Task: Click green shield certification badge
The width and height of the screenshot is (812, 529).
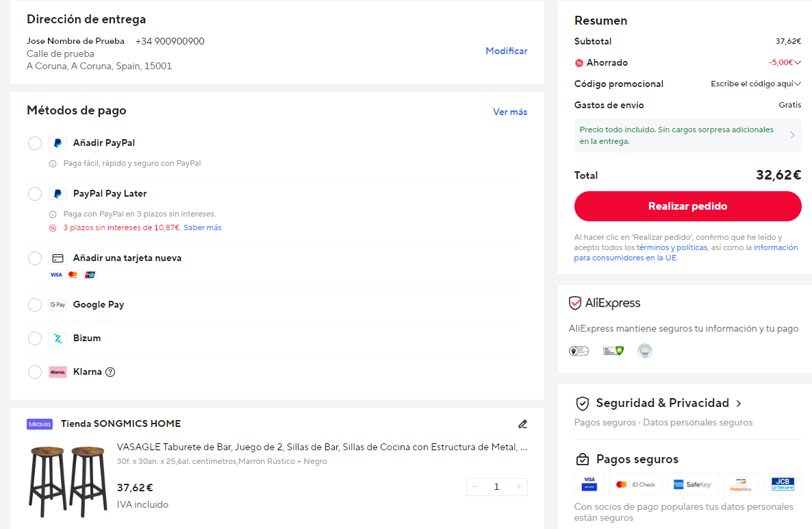Action: pyautogui.click(x=613, y=351)
